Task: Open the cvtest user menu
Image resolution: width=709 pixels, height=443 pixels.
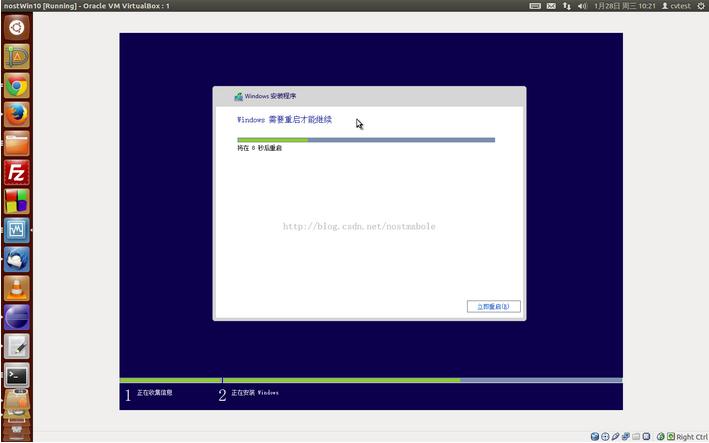Action: point(676,6)
